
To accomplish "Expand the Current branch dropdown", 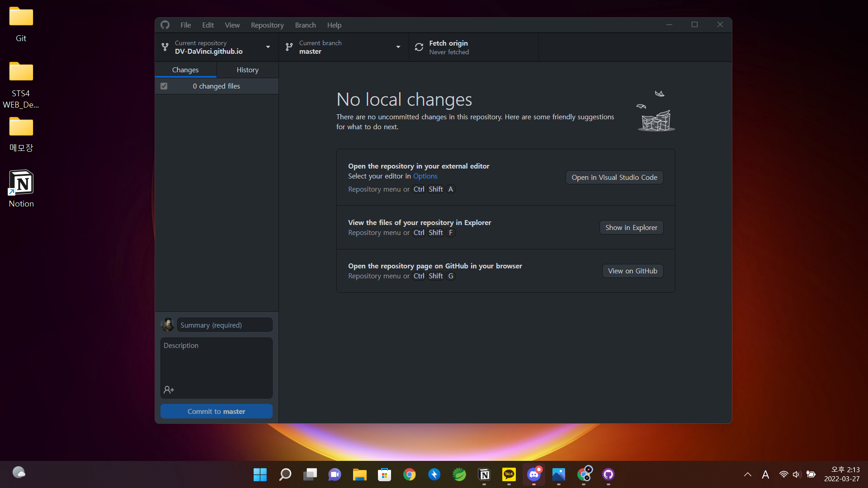I will (344, 47).
